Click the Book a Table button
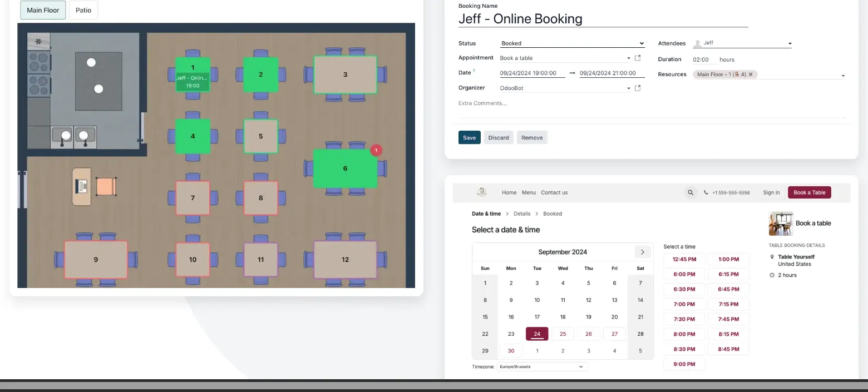The height and width of the screenshot is (392, 868). [809, 192]
